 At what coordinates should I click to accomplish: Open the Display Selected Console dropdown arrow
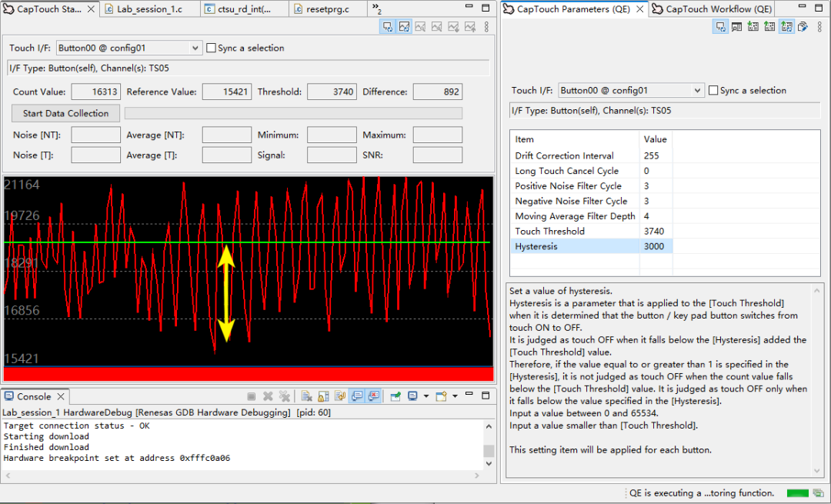[x=426, y=397]
